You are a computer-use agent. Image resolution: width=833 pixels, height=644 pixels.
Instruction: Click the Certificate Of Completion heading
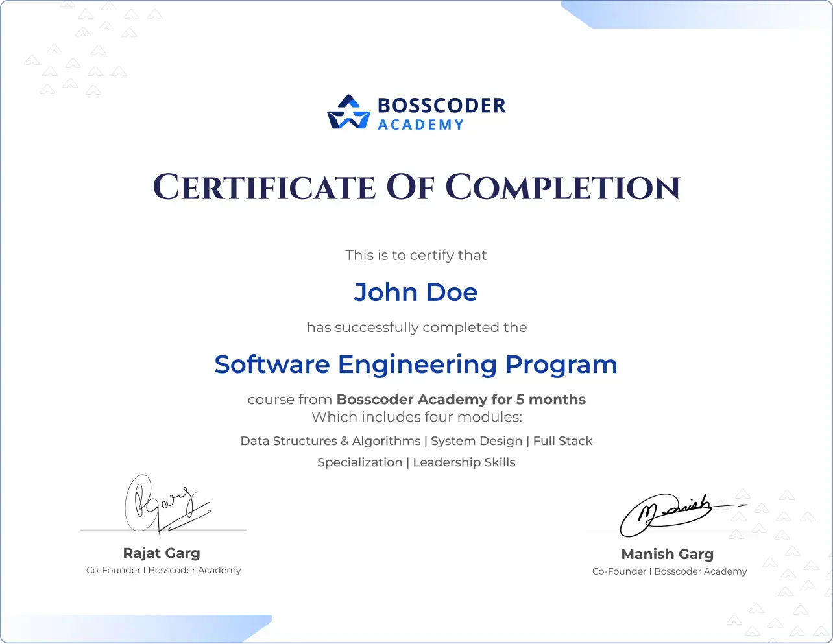point(416,187)
